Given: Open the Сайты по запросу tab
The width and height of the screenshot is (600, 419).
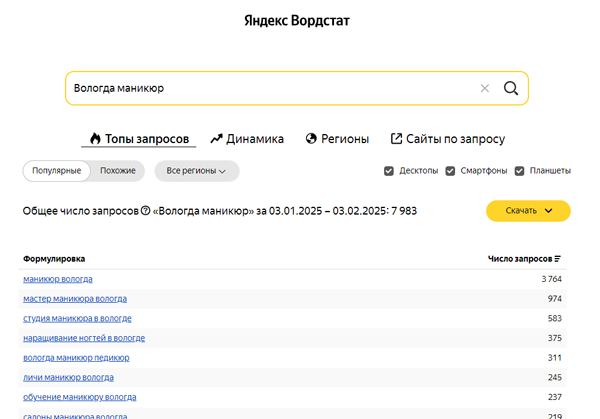Looking at the screenshot, I should (447, 139).
